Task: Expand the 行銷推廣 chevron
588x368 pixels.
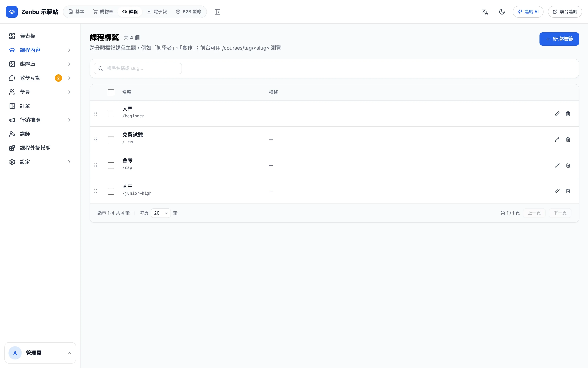Action: [69, 120]
